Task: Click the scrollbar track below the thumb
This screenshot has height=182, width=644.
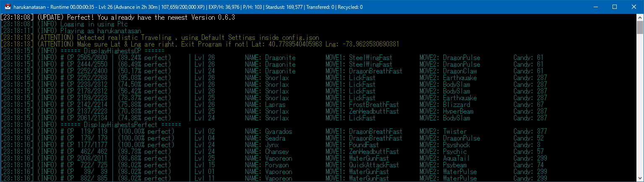Action: 640,105
